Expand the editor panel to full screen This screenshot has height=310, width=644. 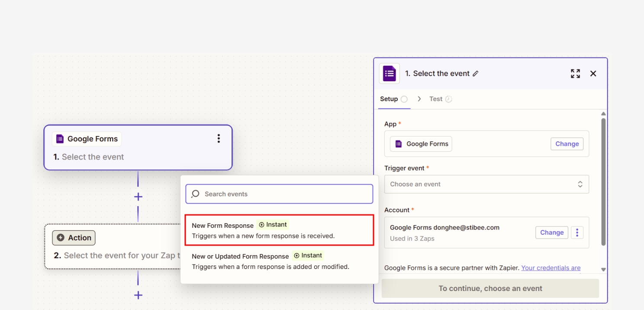pos(575,74)
